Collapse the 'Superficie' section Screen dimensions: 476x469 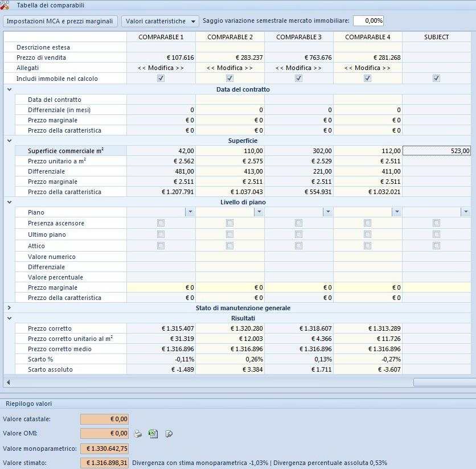pyautogui.click(x=9, y=141)
